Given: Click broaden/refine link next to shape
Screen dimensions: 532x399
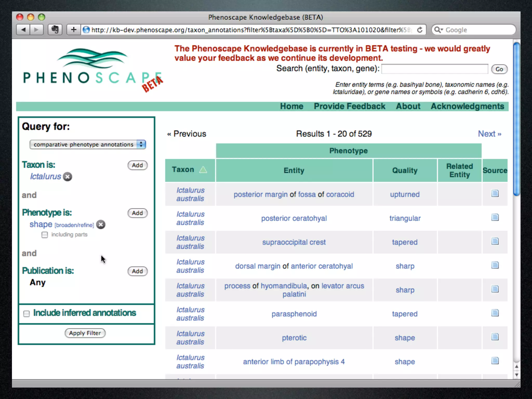Looking at the screenshot, I should pyautogui.click(x=74, y=225).
